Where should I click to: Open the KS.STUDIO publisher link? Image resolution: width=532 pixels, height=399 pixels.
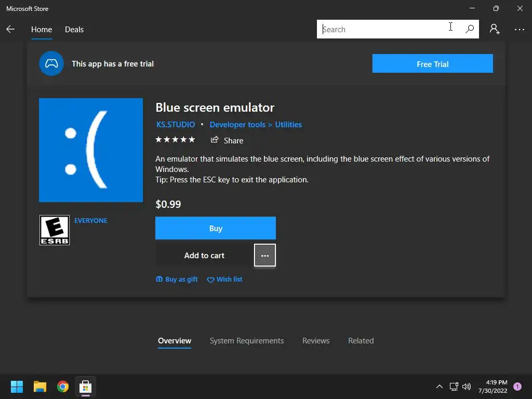(176, 125)
